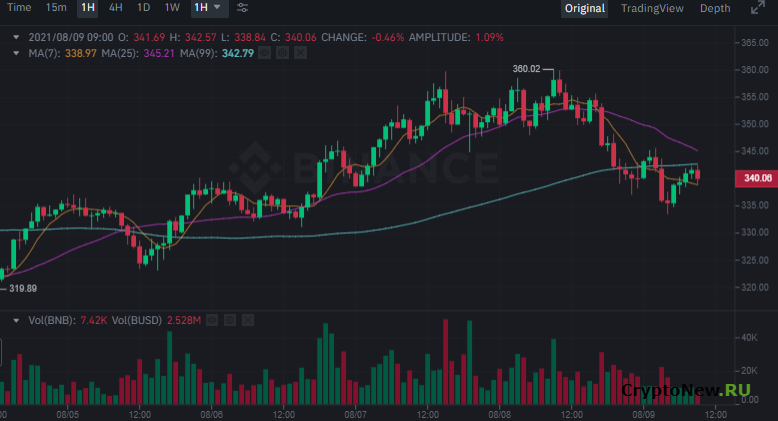
Task: Click the 2021/08/09 09:00 timestamp
Action: [x=71, y=37]
